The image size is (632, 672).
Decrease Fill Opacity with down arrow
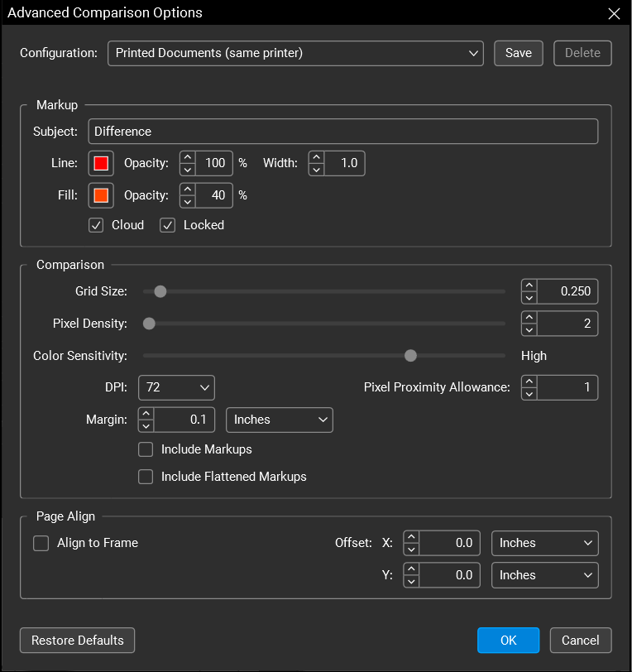pos(187,202)
